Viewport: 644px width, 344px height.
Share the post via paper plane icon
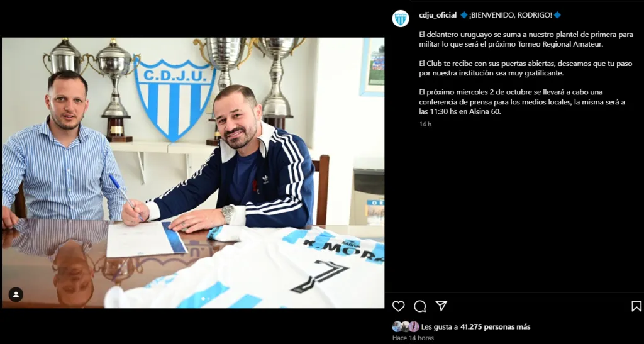pos(441,306)
